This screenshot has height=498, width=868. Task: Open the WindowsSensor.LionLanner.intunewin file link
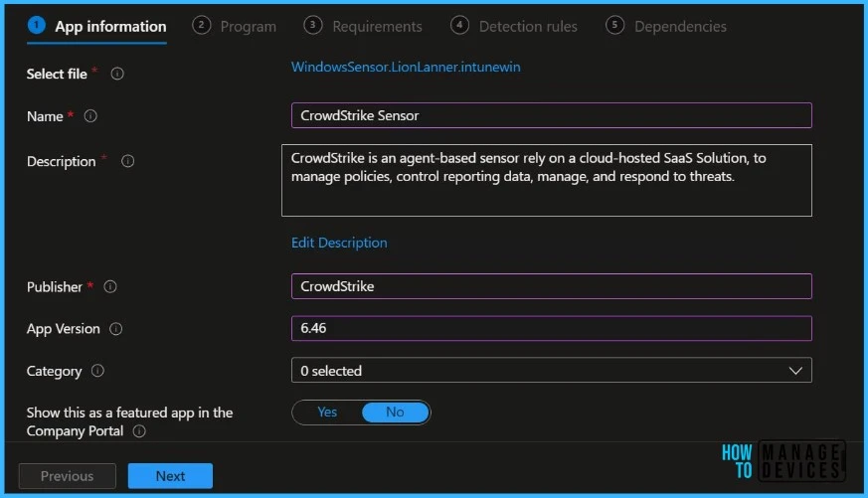[x=406, y=67]
